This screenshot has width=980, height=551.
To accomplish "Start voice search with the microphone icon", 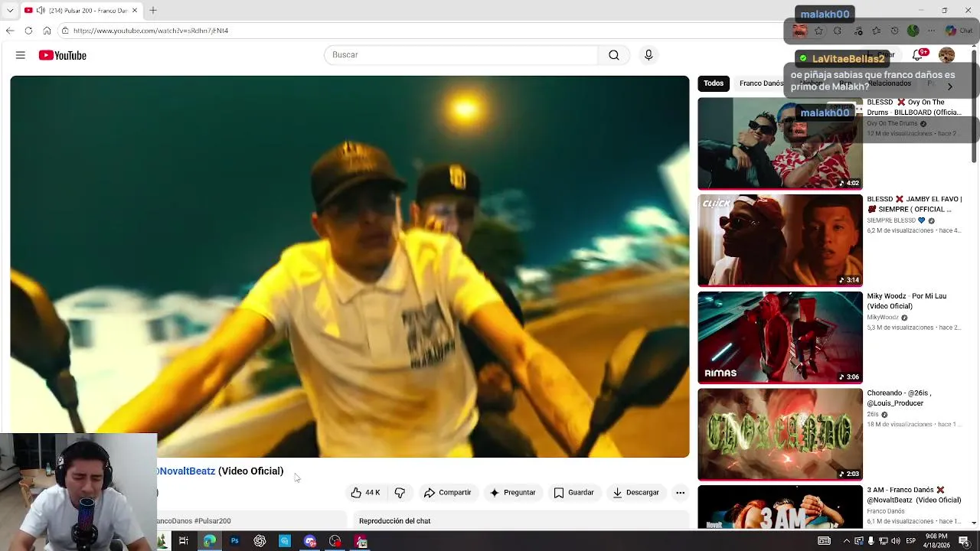I will tap(648, 55).
